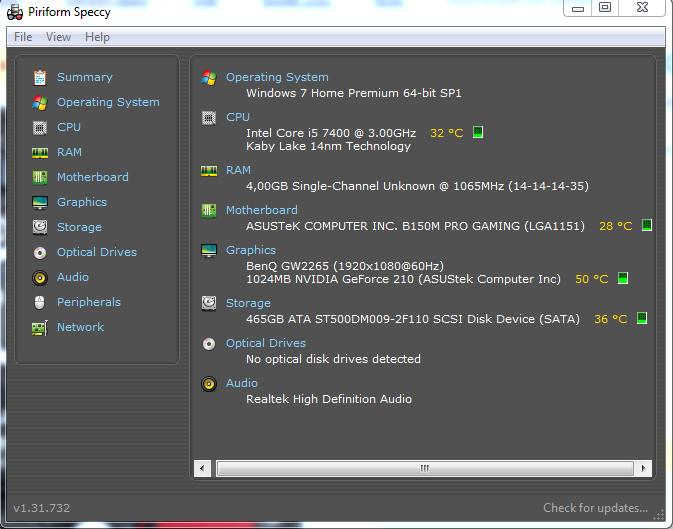
Task: Click the green temperature indicator beside storage 36 °C
Action: [642, 318]
